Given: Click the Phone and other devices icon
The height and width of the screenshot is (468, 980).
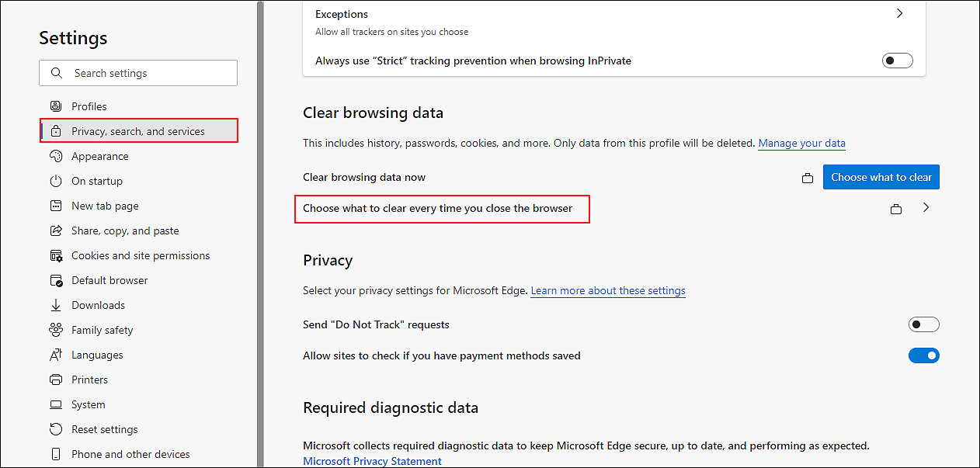Looking at the screenshot, I should [x=56, y=454].
